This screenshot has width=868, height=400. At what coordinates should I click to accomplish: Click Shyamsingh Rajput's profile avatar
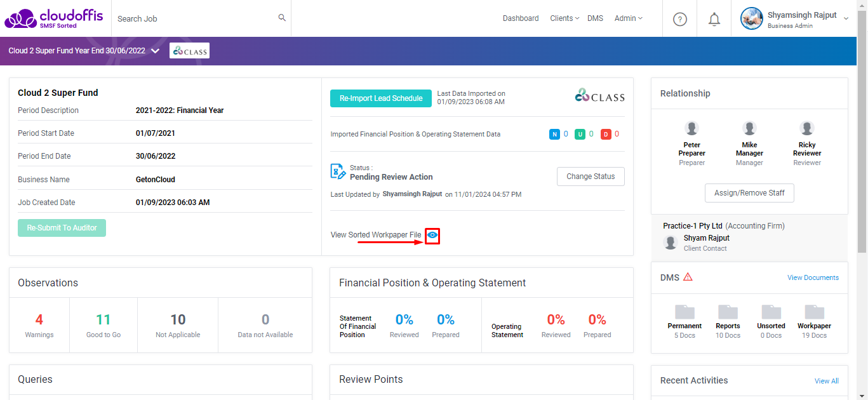coord(752,18)
